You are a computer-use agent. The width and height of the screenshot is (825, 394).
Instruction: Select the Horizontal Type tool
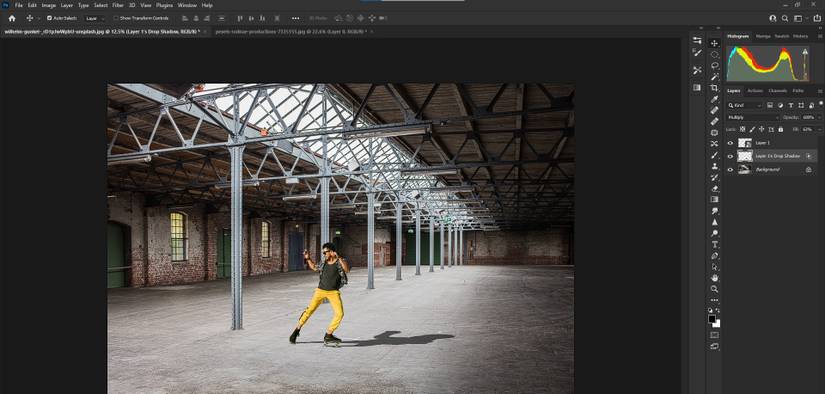(x=714, y=245)
